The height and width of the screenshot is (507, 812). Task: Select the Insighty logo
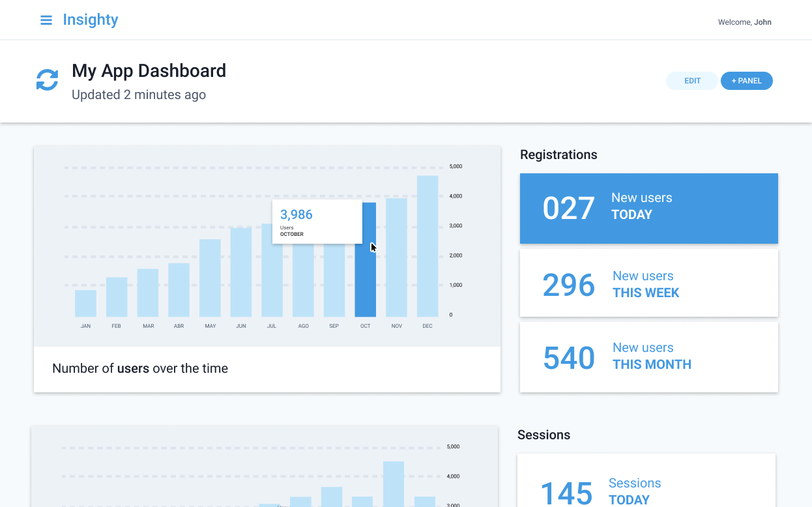coord(90,20)
